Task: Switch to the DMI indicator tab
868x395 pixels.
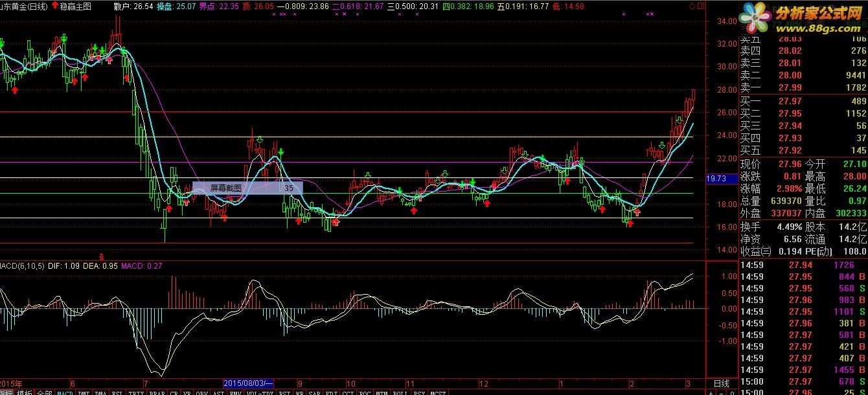Action: click(x=84, y=392)
